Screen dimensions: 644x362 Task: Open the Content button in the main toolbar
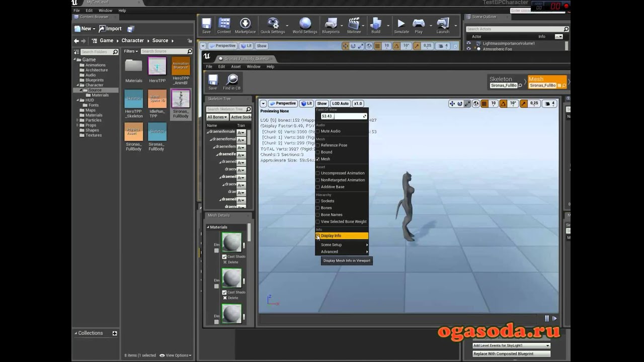point(224,26)
